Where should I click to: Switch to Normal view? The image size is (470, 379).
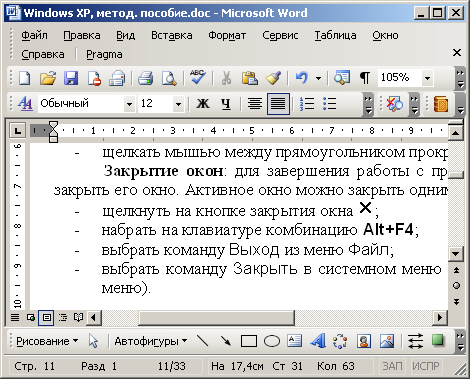click(x=15, y=317)
